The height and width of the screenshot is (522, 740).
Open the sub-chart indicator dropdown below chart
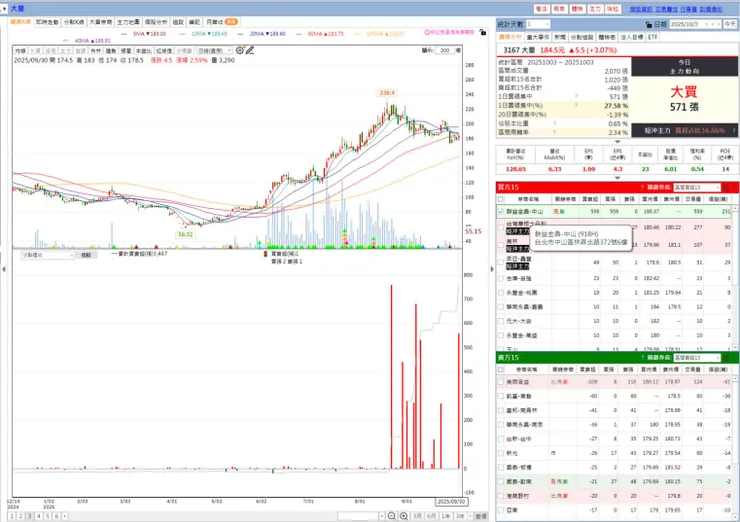[48, 255]
